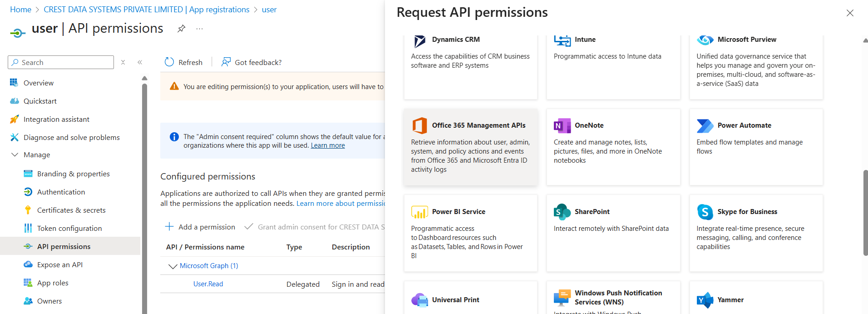
Task: Click the Request API permissions panel scrollbar
Action: pyautogui.click(x=865, y=213)
